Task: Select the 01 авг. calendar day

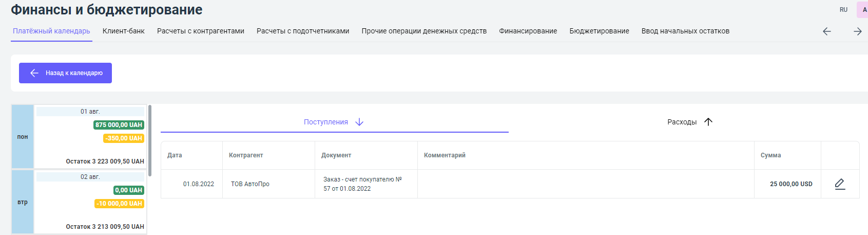Action: click(90, 112)
